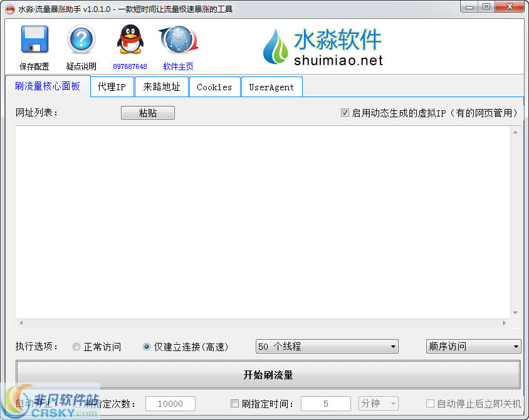Maximize the window
Viewport: 529px width, 420px height.
point(486,7)
